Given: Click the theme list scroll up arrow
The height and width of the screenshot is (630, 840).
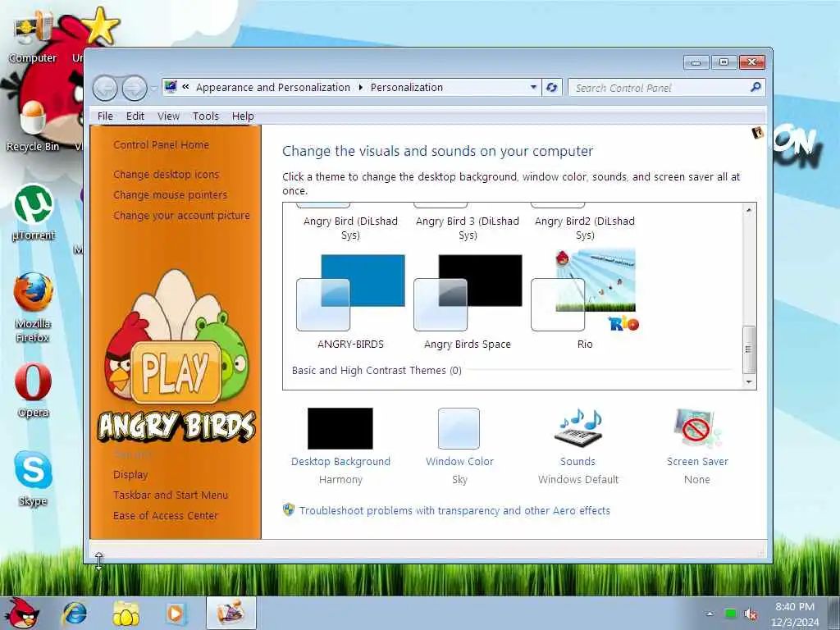Looking at the screenshot, I should (749, 210).
